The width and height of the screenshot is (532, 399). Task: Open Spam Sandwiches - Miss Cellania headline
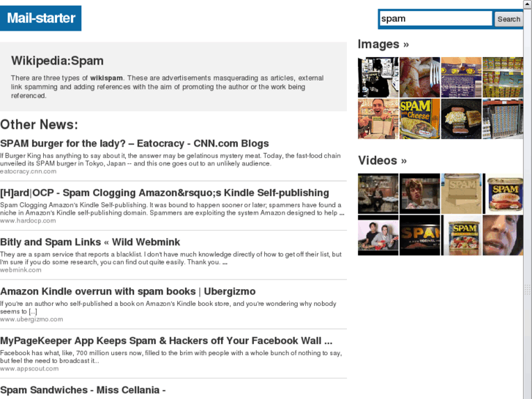(83, 389)
